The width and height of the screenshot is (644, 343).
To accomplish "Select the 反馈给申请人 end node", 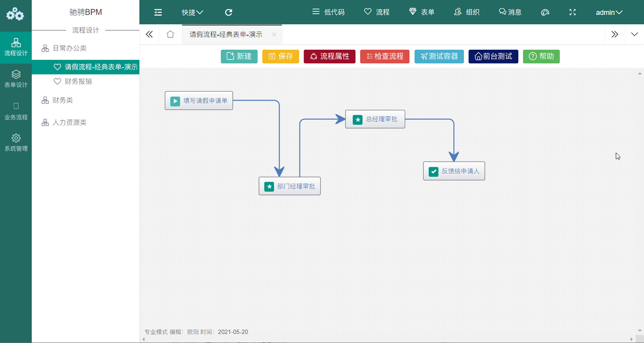I will point(454,171).
